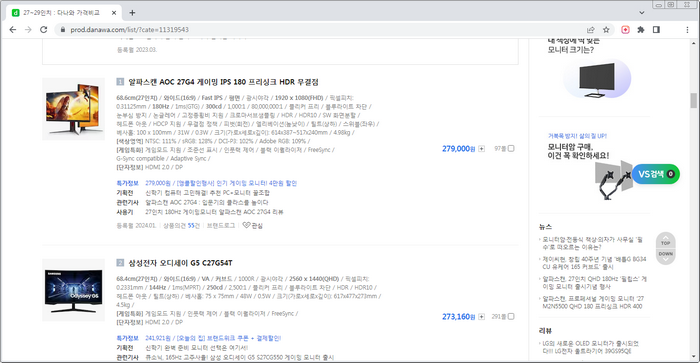Open 신학기 컴퓨터 고민해결 promotion link
The height and width of the screenshot is (363, 700).
pos(208,193)
